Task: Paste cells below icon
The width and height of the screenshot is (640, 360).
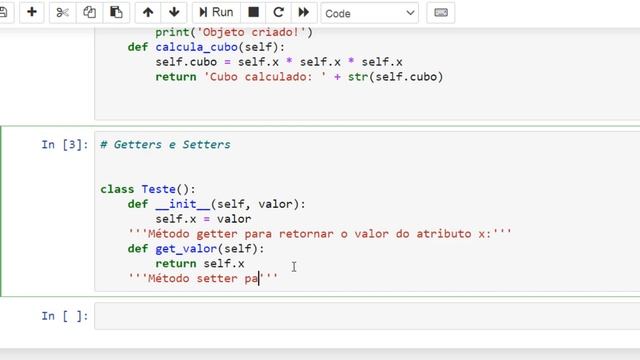Action: click(116, 13)
